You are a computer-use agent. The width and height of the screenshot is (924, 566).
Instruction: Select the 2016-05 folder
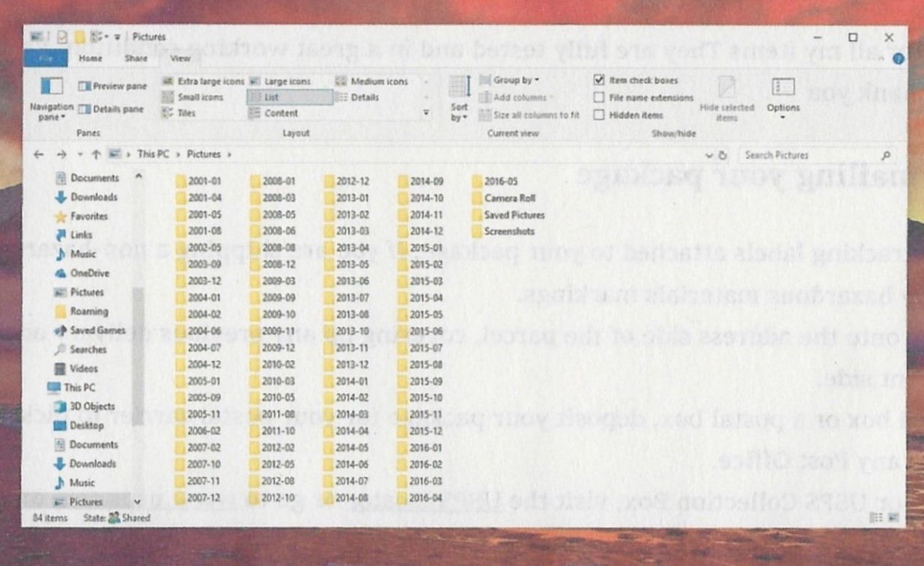click(x=495, y=181)
